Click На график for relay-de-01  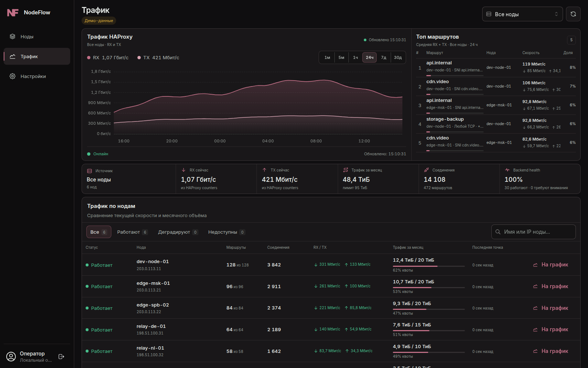click(551, 329)
